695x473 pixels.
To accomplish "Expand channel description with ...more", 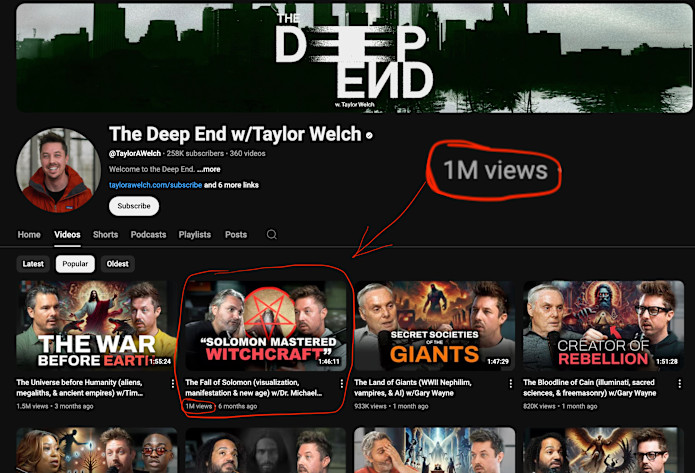I will pos(208,169).
